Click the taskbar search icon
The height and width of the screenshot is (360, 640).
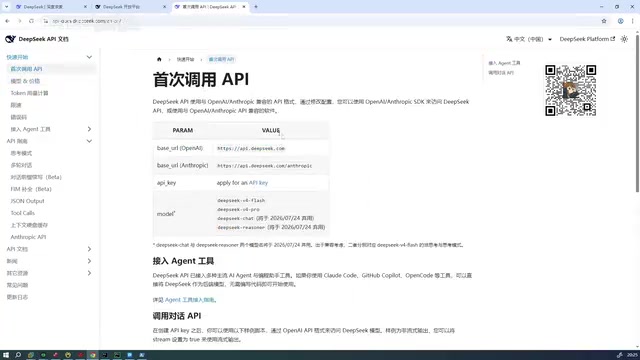click(18, 355)
